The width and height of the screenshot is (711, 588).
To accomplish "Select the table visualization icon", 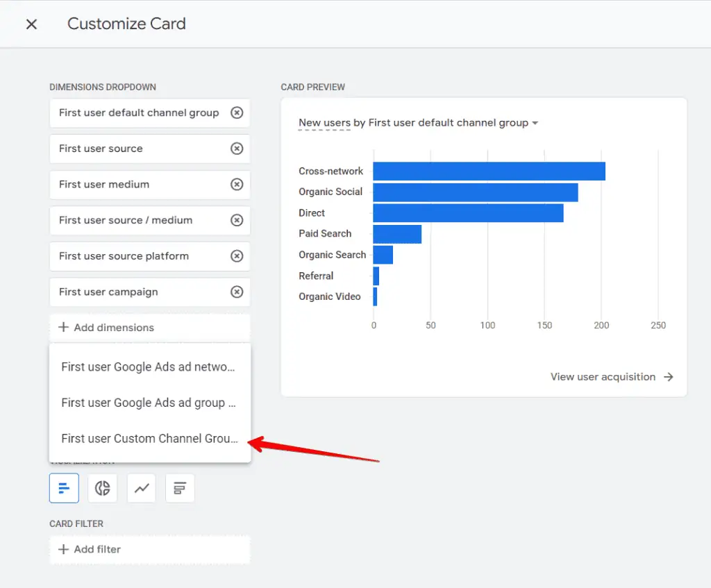I will click(180, 488).
